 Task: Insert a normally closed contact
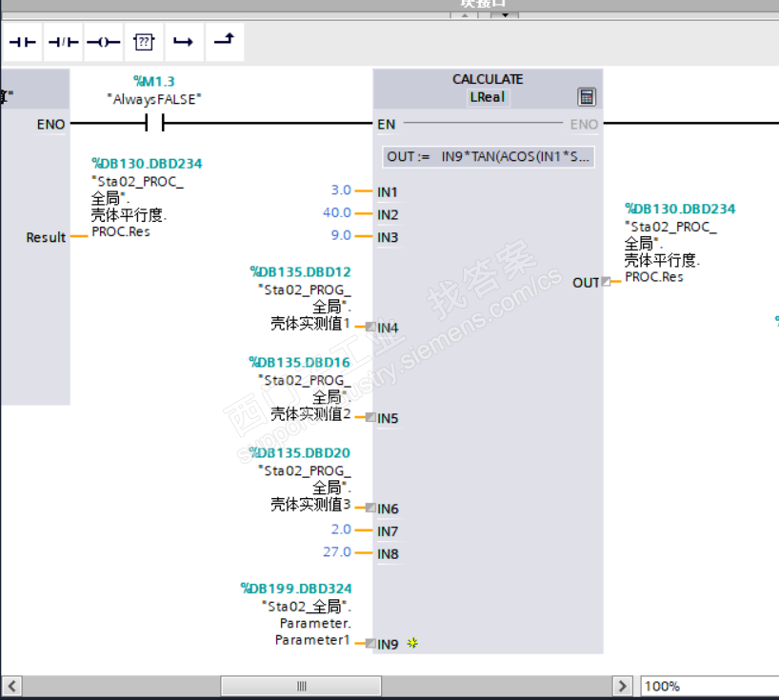tap(63, 42)
